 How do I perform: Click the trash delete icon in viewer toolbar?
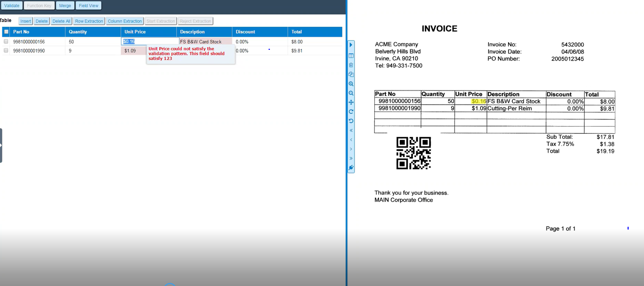click(x=351, y=65)
